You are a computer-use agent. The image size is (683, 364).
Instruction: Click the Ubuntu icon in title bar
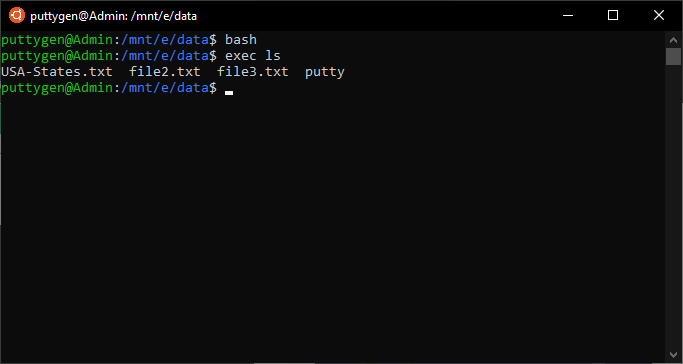[17, 15]
